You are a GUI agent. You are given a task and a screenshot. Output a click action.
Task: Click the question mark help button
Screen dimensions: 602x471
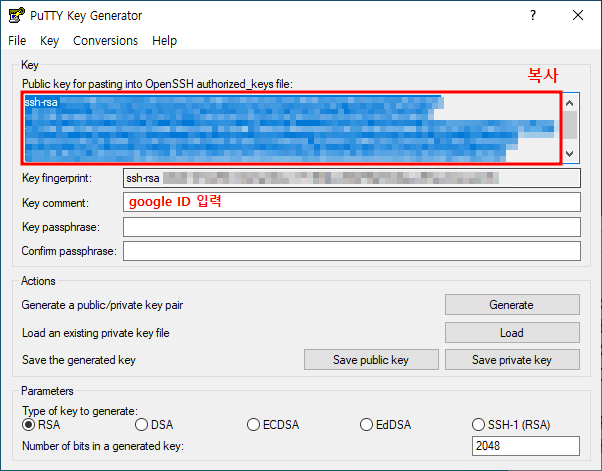(x=533, y=15)
